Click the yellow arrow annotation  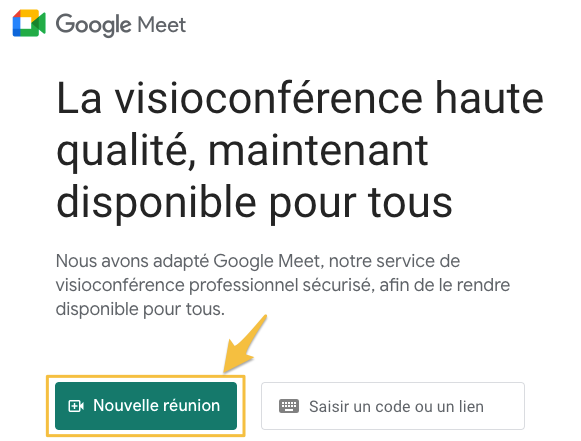pyautogui.click(x=245, y=344)
